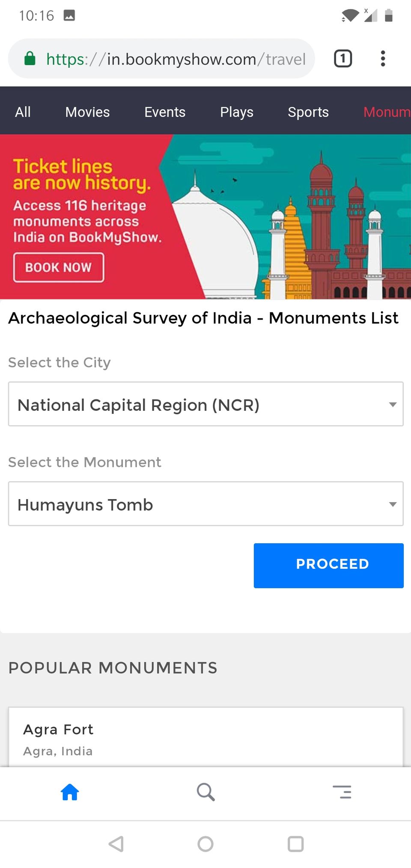Open Chrome's three-dot overflow menu

click(x=383, y=59)
